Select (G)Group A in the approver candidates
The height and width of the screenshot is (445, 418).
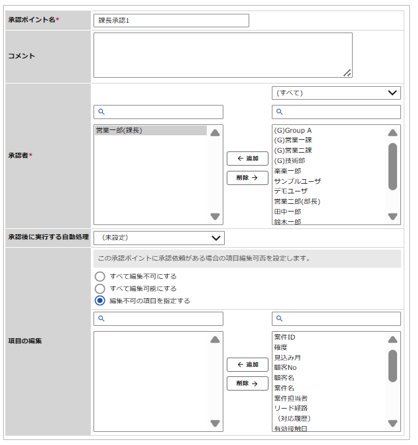[x=293, y=130]
